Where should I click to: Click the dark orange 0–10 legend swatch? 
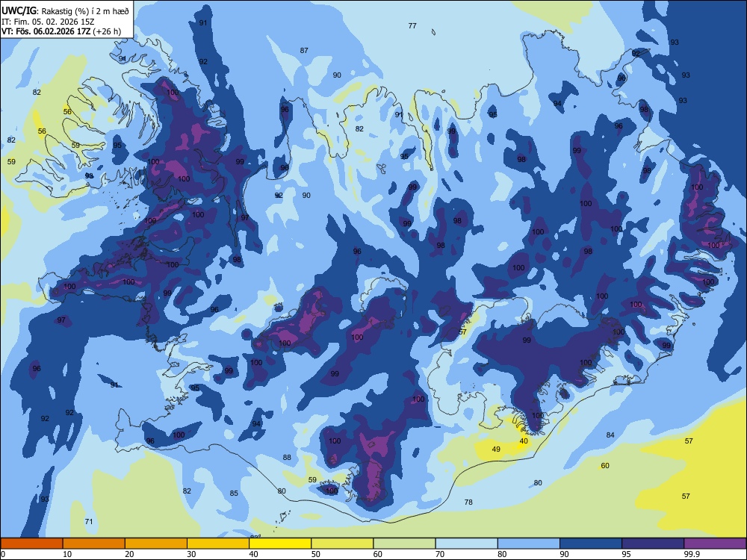[x=31, y=544]
